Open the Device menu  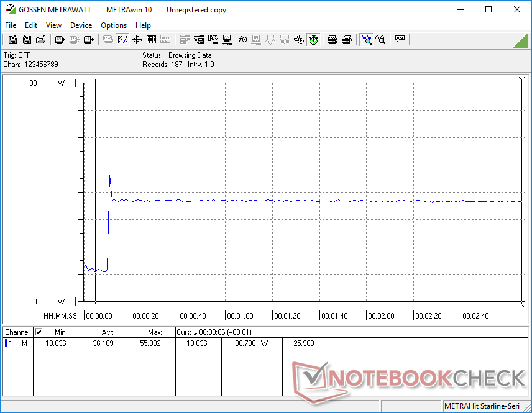81,25
